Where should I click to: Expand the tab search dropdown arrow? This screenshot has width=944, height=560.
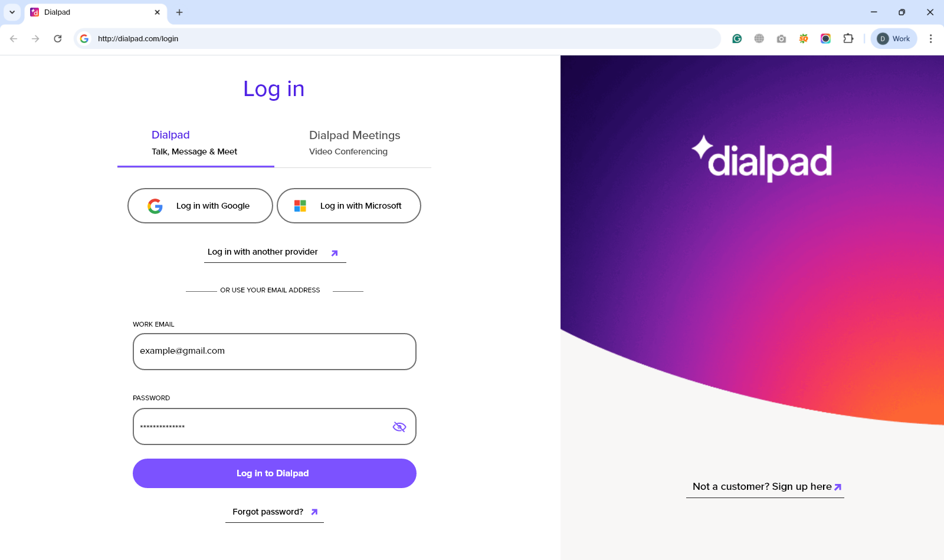[x=12, y=12]
